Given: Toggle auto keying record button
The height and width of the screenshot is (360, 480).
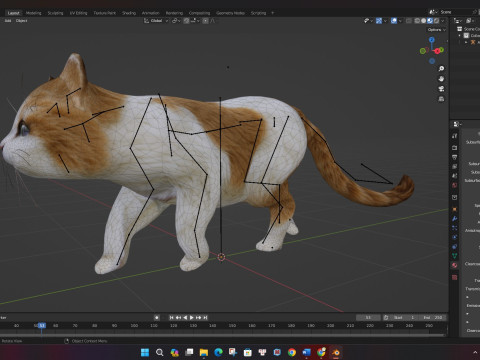Looking at the screenshot, I should 157,318.
